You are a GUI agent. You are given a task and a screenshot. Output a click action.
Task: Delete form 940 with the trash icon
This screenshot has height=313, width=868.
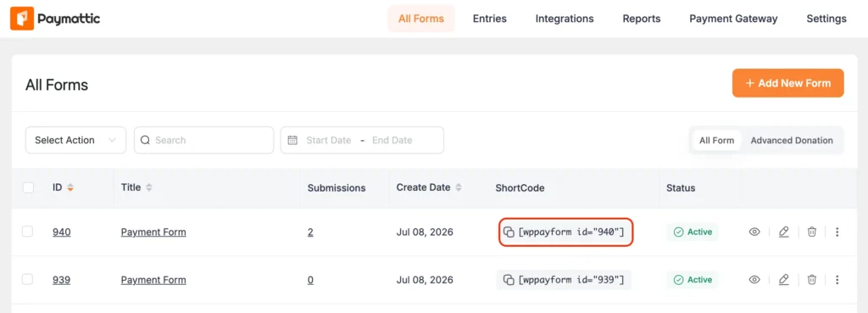(811, 232)
